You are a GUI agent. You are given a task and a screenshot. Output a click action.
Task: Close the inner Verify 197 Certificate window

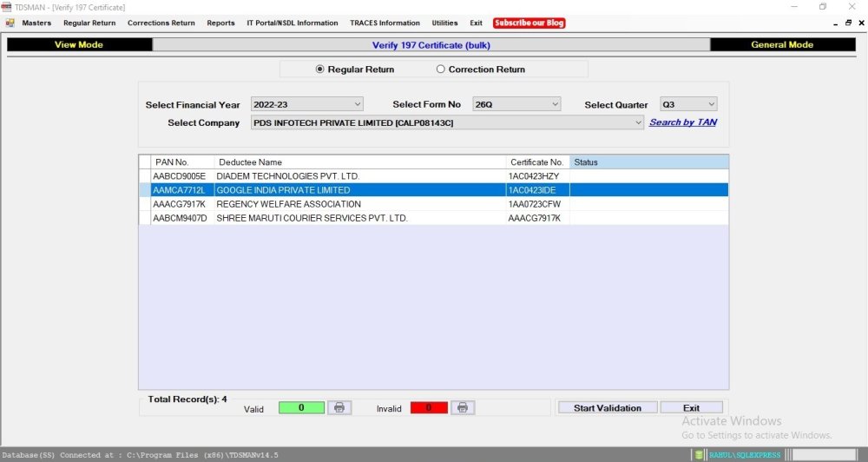coord(861,23)
